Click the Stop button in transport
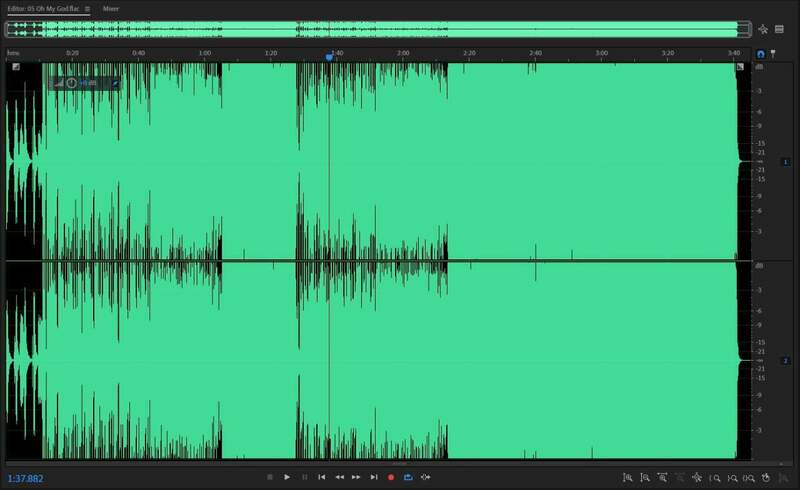The height and width of the screenshot is (490, 800). (270, 478)
